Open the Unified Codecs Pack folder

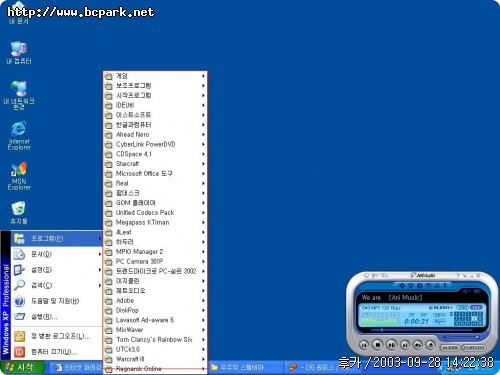pos(155,212)
